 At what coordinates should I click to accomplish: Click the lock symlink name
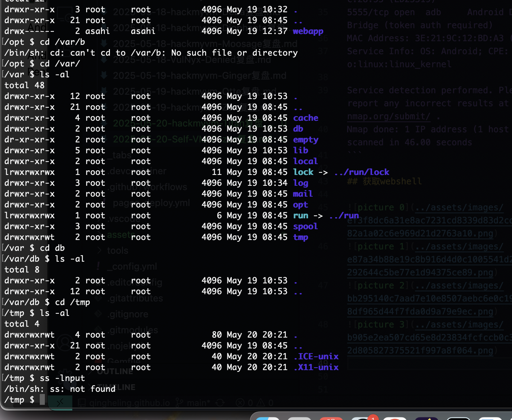click(x=303, y=172)
